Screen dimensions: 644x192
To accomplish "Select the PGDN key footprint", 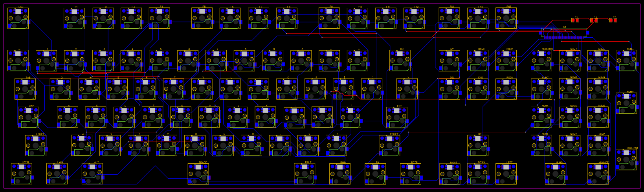I will (506, 89).
